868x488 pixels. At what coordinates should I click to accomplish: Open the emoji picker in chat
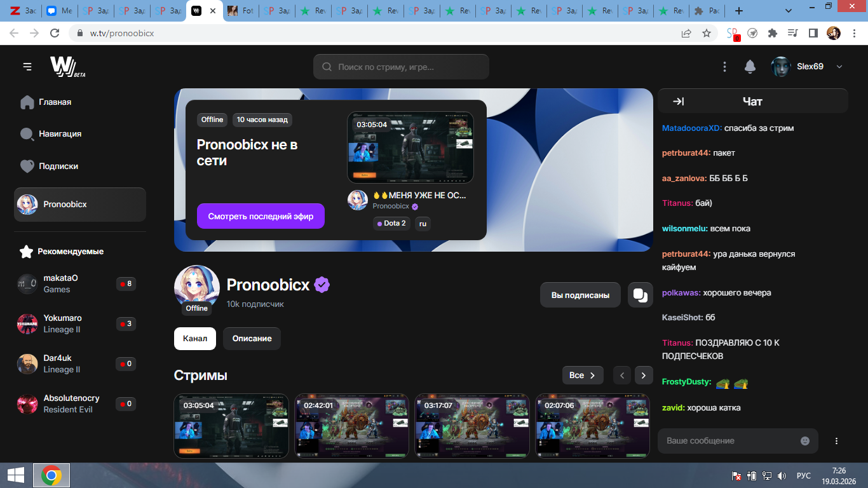[805, 441]
